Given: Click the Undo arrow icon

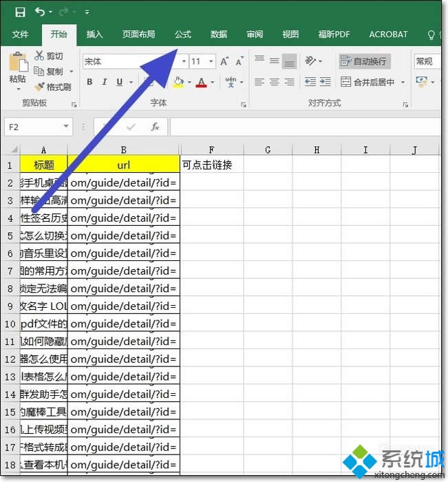Looking at the screenshot, I should point(40,12).
